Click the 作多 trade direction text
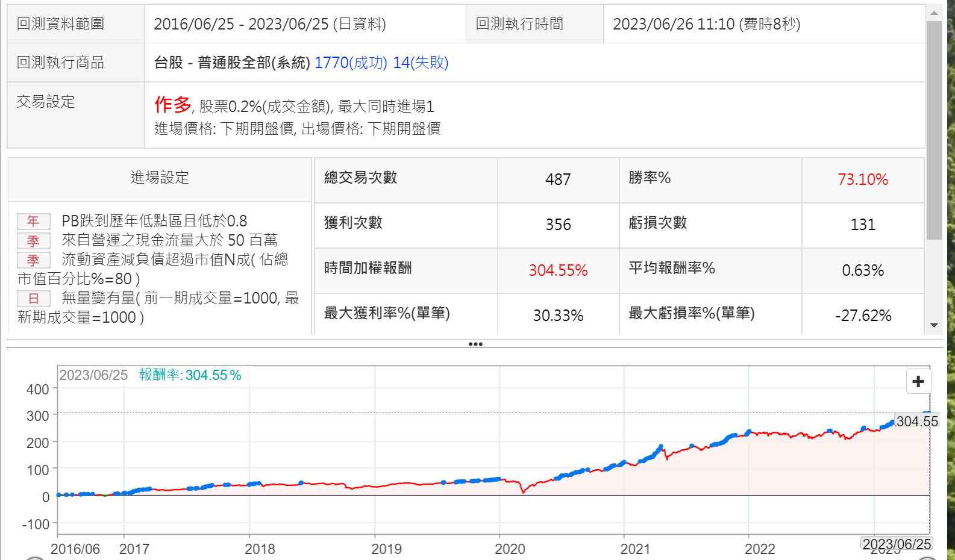955x560 pixels. [172, 105]
